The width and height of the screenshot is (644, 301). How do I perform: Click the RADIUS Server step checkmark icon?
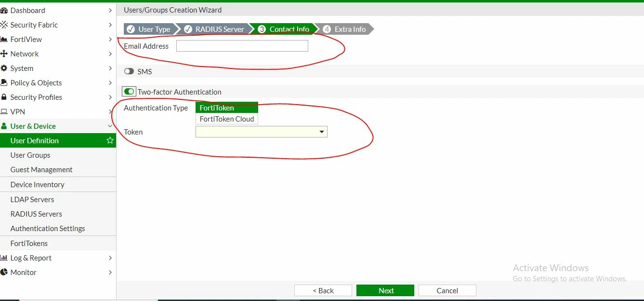[x=188, y=29]
